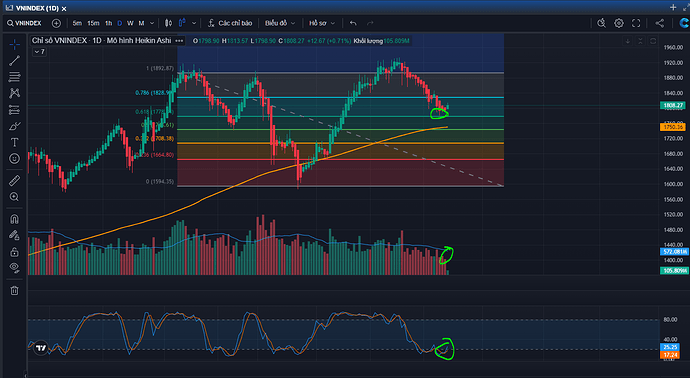Screen dimensions: 690x378
Task: Add symbol with the plus circle icon
Action: [56, 23]
